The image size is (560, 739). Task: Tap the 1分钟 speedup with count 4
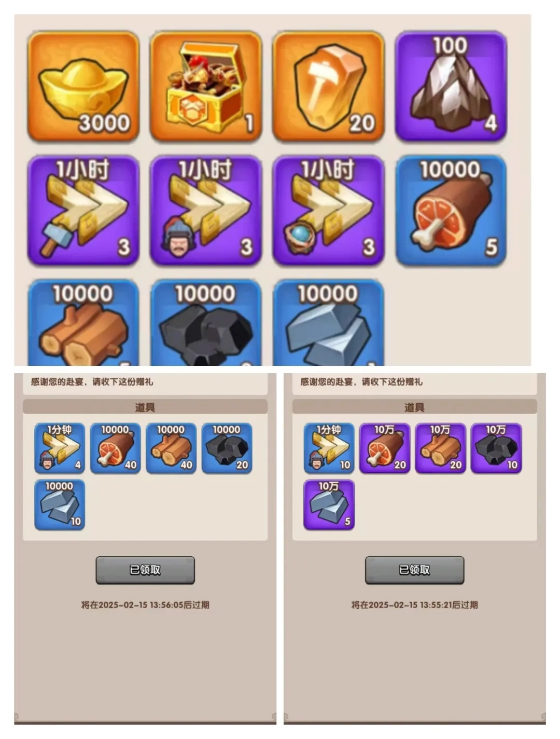coord(60,448)
